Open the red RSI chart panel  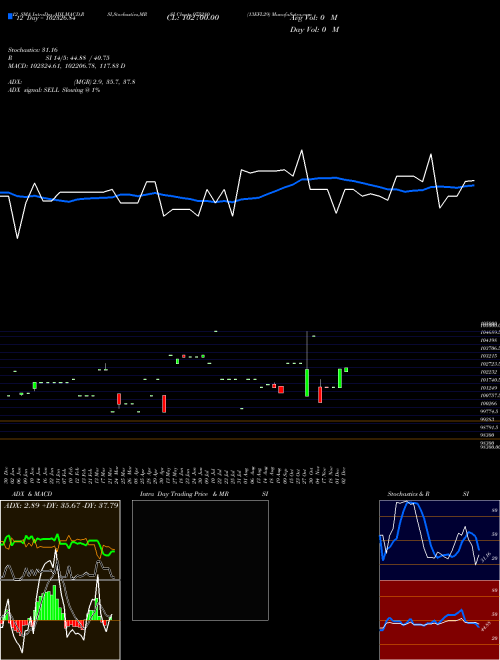point(439,620)
